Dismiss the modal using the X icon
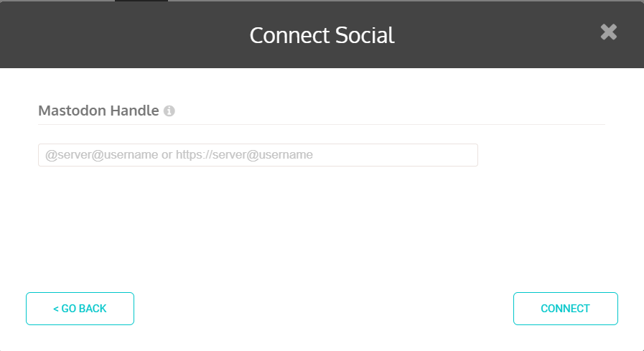This screenshot has height=351, width=644. point(608,32)
